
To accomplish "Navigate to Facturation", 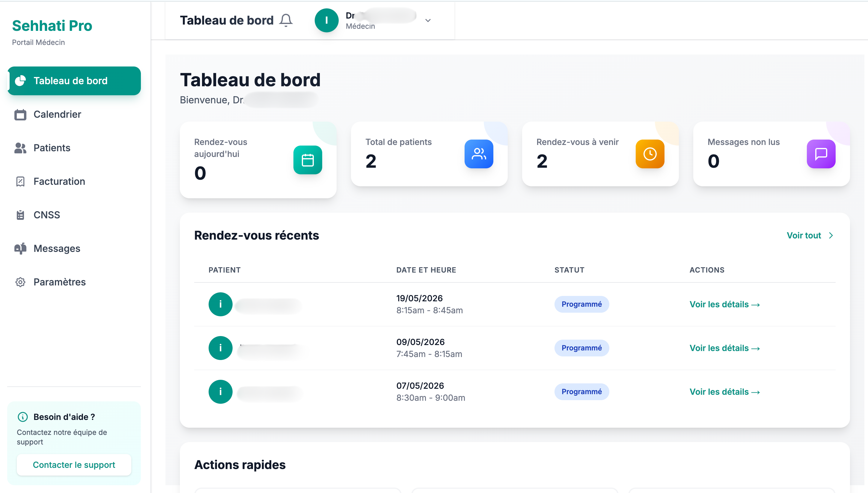I will [x=74, y=182].
